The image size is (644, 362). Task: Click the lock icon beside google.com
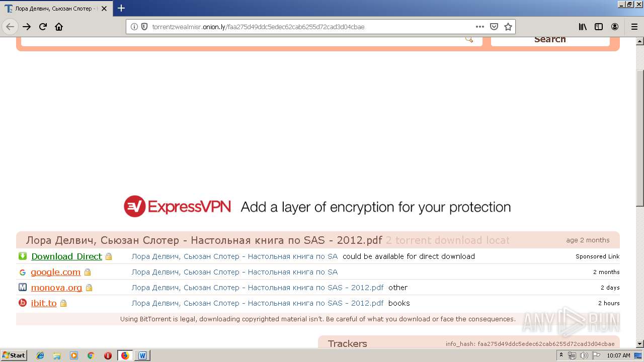pyautogui.click(x=88, y=272)
